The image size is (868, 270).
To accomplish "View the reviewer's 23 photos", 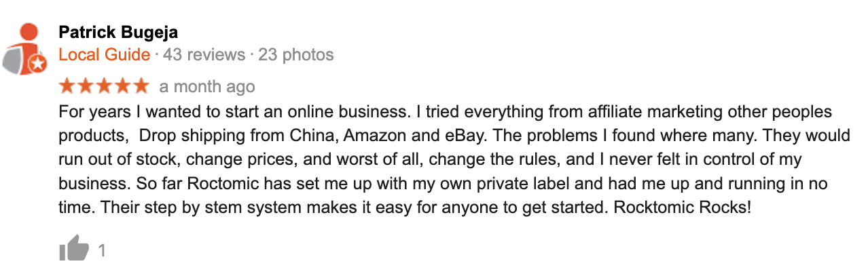I will [x=296, y=54].
